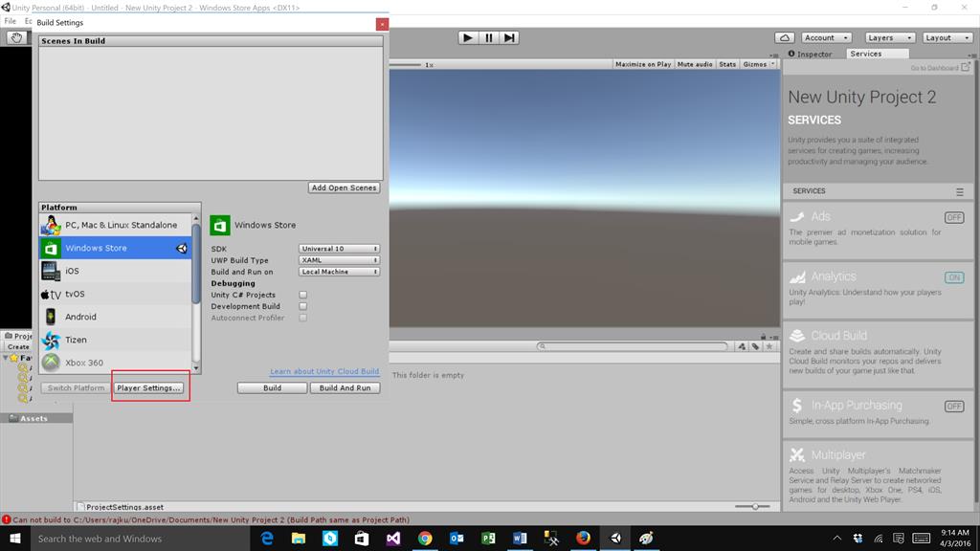Open Google Chrome from the taskbar
Image resolution: width=980 pixels, height=551 pixels.
(425, 539)
